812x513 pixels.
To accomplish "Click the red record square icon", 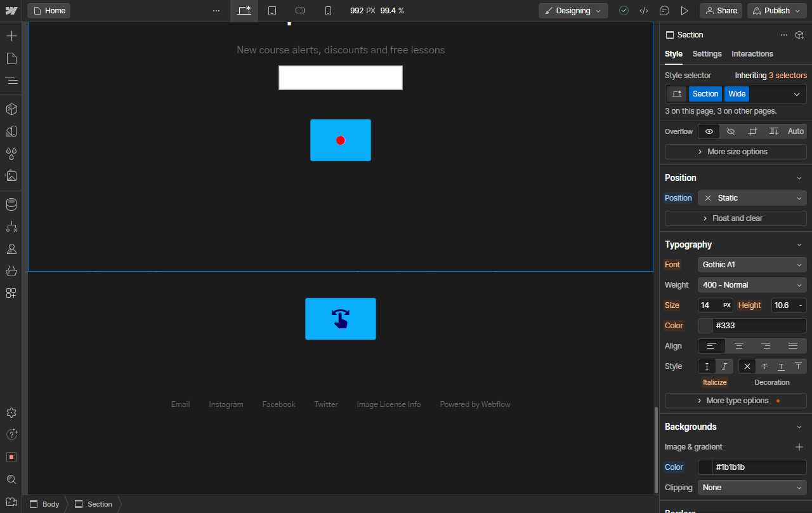I will tap(11, 457).
